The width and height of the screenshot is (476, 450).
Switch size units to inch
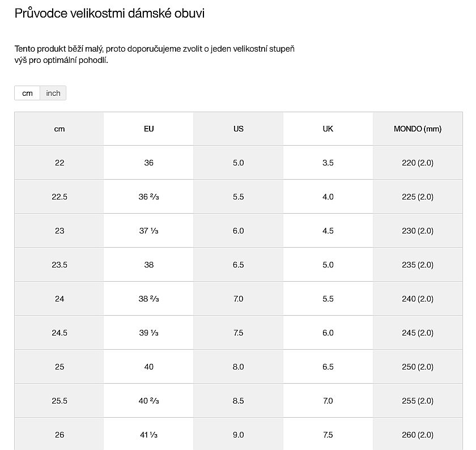point(53,93)
